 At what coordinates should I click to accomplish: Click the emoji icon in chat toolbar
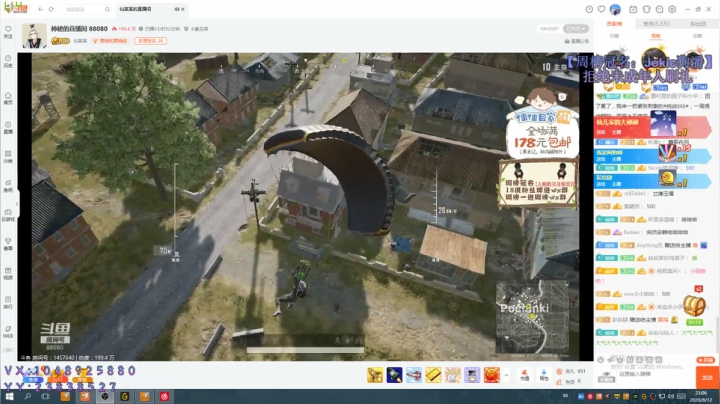[x=600, y=359]
